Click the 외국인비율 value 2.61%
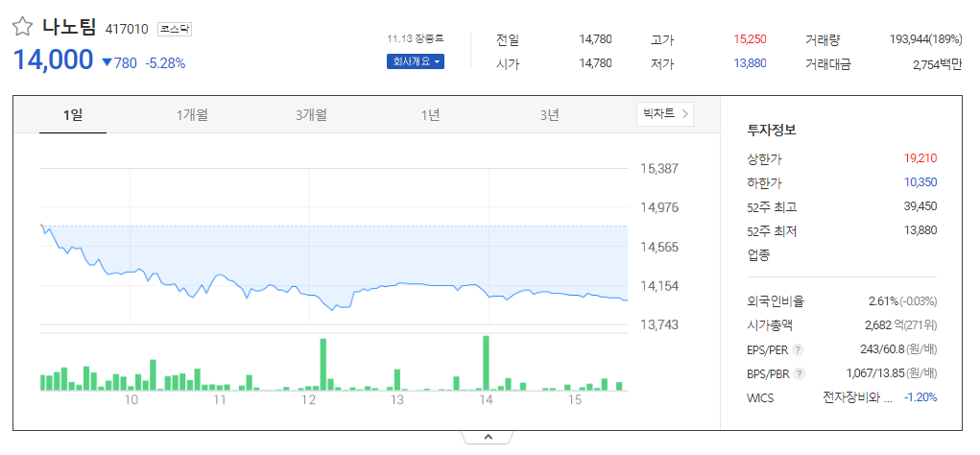Screen dimensions: 980x455 [883, 301]
